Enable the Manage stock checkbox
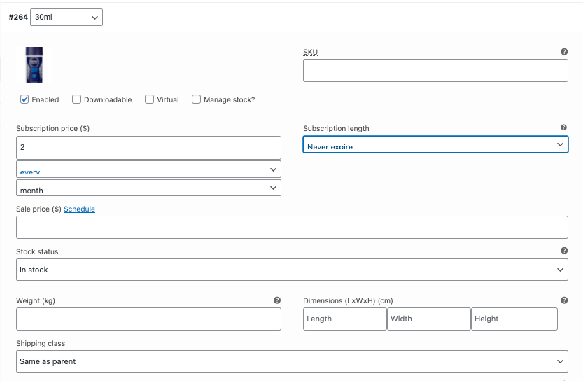Image resolution: width=588 pixels, height=381 pixels. pyautogui.click(x=196, y=99)
